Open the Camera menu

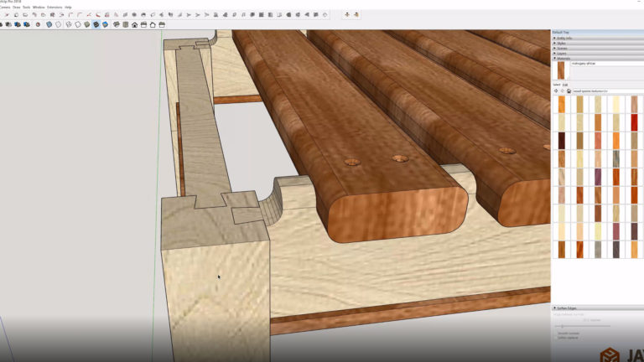pyautogui.click(x=5, y=8)
